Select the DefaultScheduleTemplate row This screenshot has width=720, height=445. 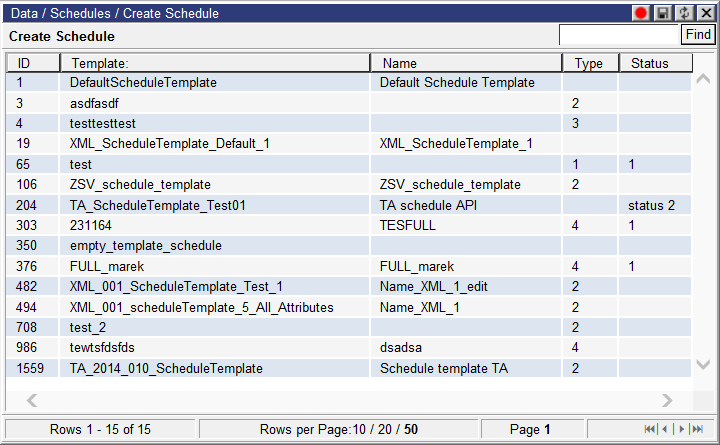[143, 83]
